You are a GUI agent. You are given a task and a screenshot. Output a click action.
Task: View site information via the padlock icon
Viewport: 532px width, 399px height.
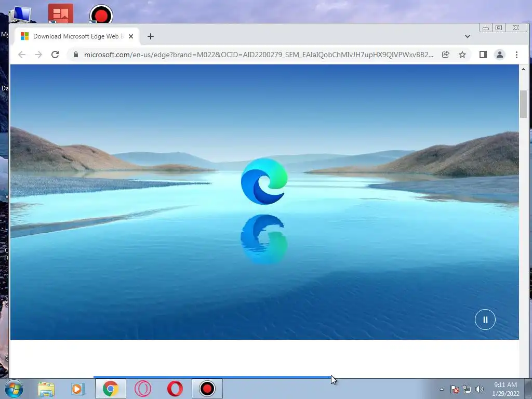(76, 55)
